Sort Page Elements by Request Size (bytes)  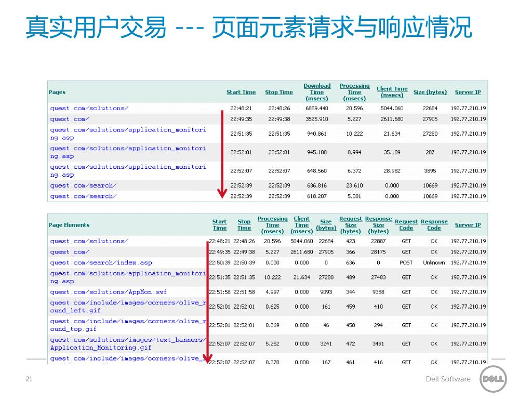(x=351, y=224)
